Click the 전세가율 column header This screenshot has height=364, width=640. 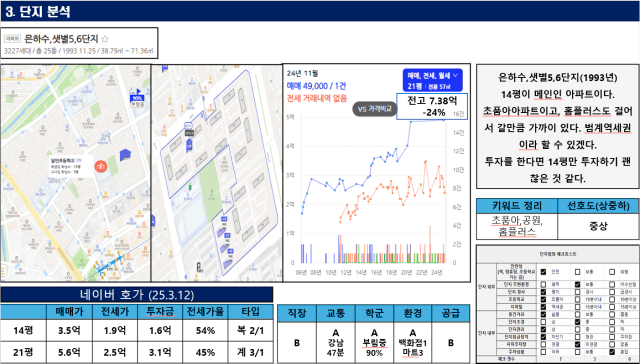(x=205, y=312)
